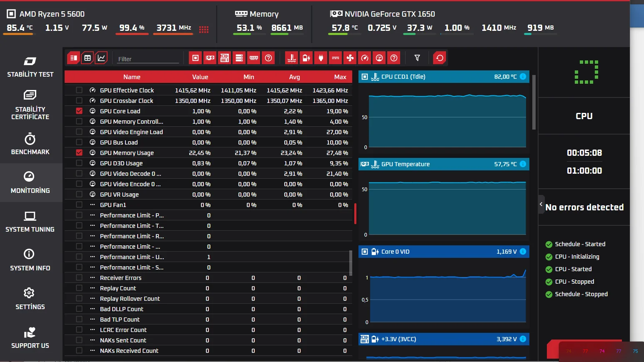
Task: Switch to combined table and graph view
Action: [73, 58]
